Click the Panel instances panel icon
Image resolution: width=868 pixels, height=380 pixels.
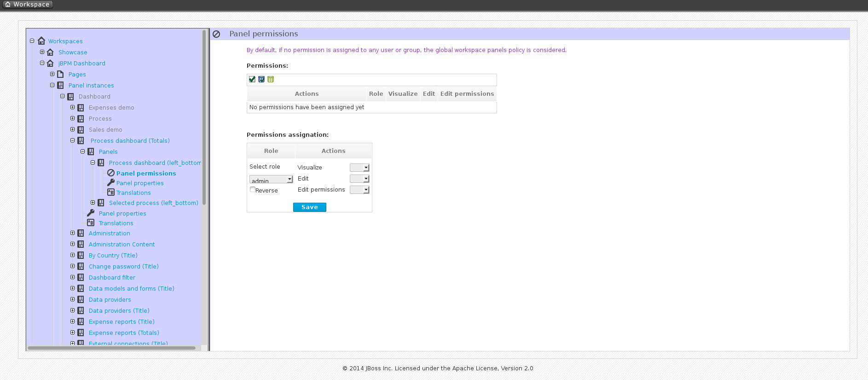click(x=60, y=85)
